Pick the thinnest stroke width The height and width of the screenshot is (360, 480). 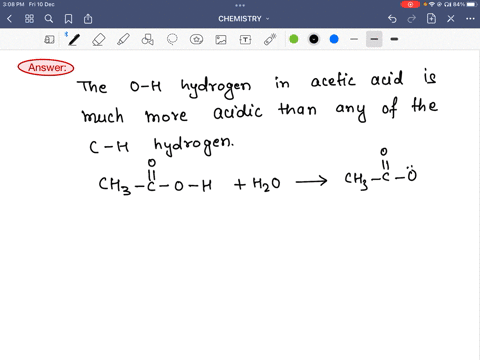[354, 39]
